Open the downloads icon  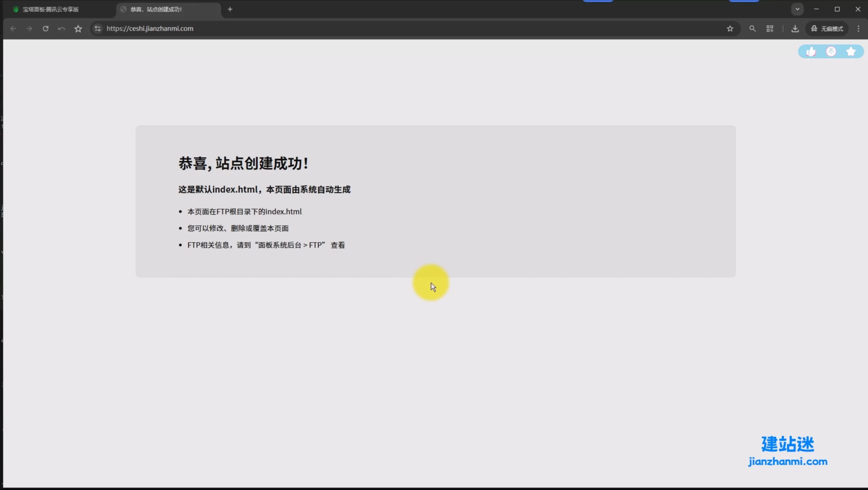[x=795, y=29]
